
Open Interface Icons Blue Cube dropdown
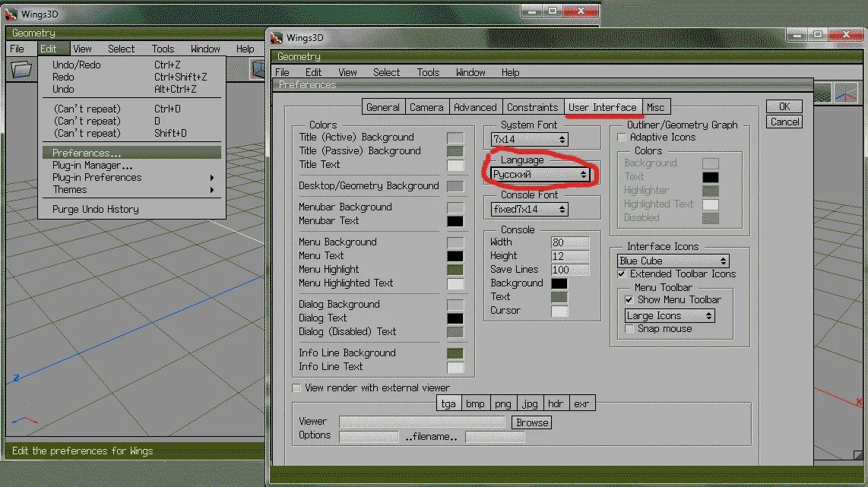click(673, 261)
